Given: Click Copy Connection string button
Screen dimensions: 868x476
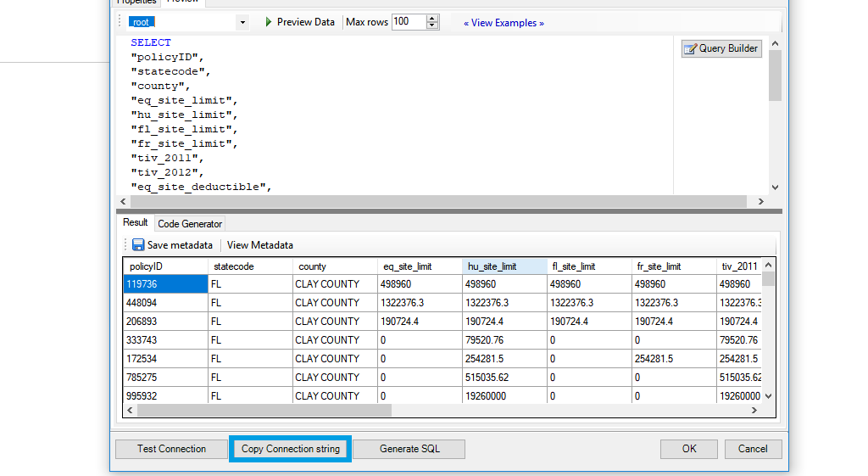Looking at the screenshot, I should coord(290,449).
